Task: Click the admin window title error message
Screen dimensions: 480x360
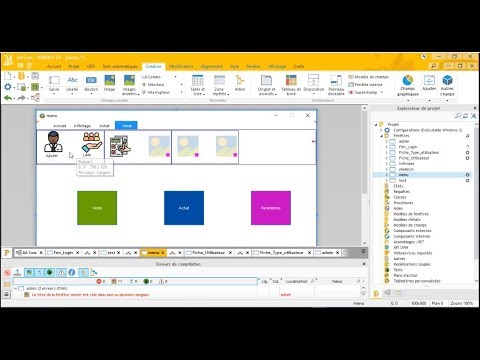Action: tap(90, 295)
